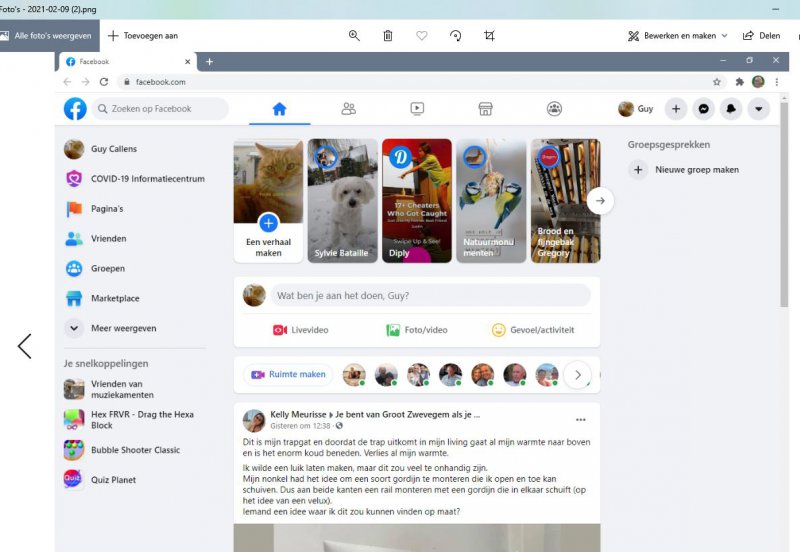Mark photo as favorite with heart icon
This screenshot has width=800, height=552.
pos(422,36)
